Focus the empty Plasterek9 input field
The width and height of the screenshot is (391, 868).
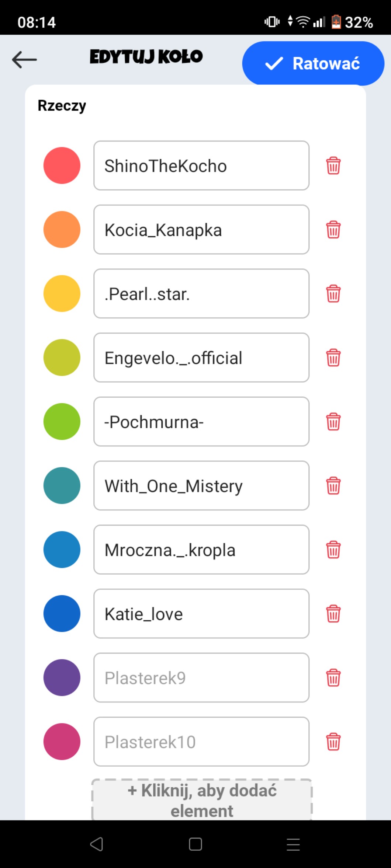point(201,678)
